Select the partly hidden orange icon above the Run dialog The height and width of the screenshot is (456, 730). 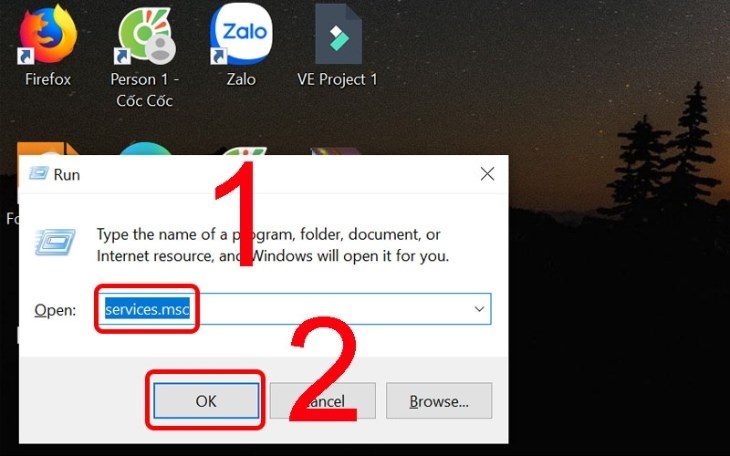click(47, 149)
